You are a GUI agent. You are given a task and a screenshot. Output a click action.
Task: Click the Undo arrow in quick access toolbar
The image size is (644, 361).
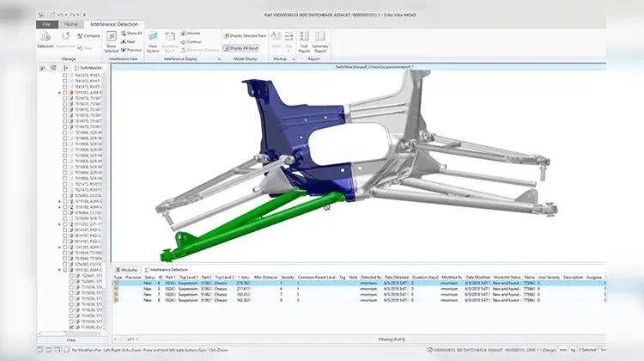point(60,15)
